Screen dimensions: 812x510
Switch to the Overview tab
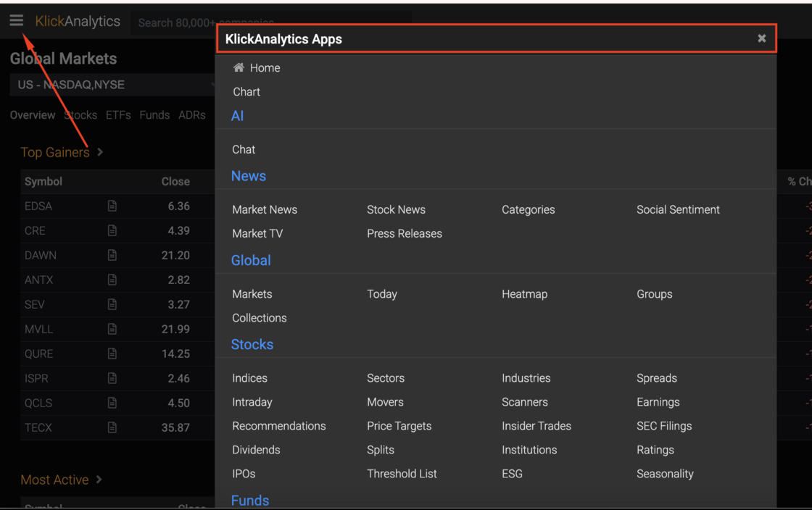[33, 115]
